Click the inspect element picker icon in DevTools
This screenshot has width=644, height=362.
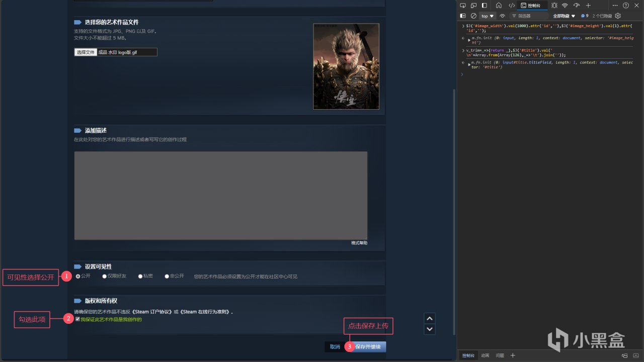(462, 6)
